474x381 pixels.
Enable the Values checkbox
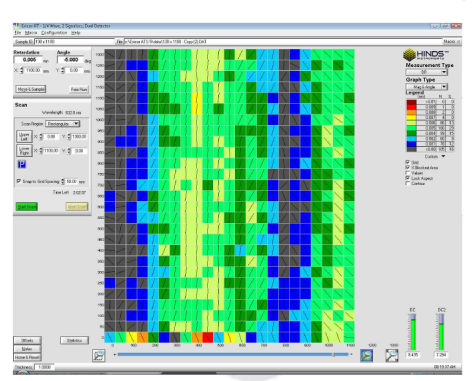click(x=407, y=173)
